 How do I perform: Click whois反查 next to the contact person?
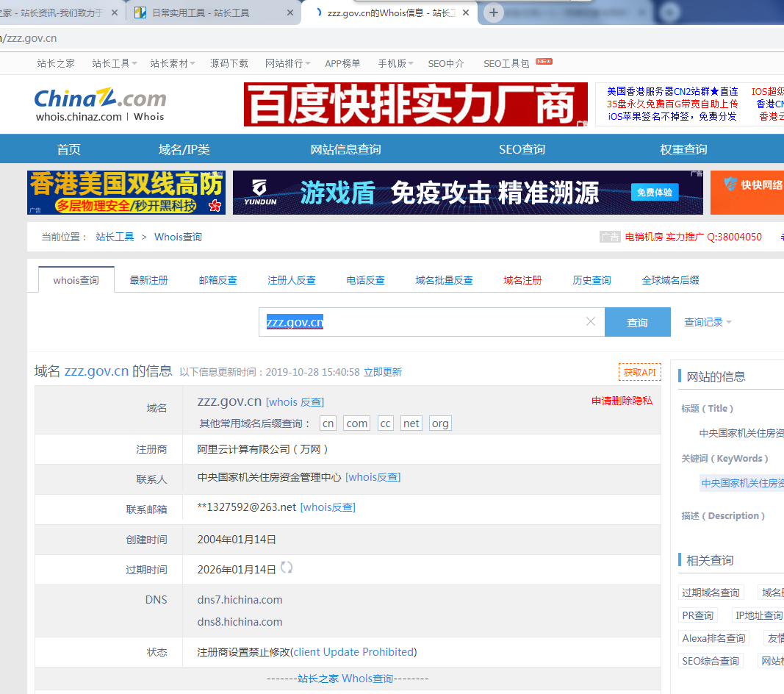(x=373, y=477)
